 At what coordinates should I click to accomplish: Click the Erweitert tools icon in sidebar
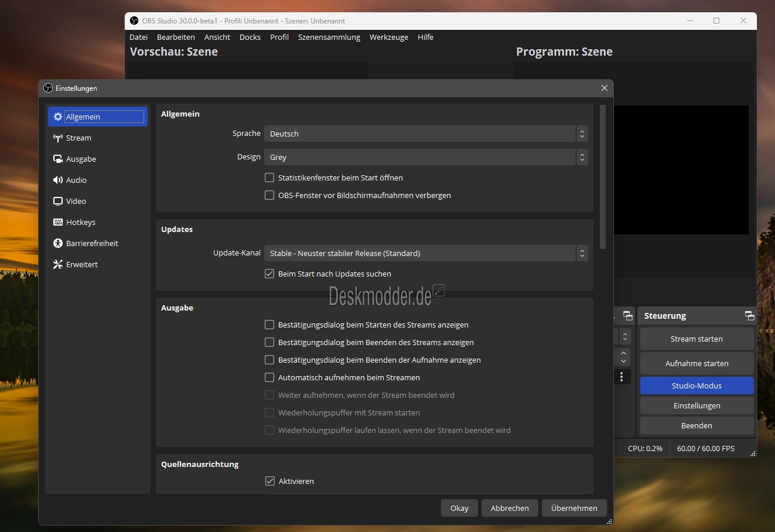click(x=58, y=264)
